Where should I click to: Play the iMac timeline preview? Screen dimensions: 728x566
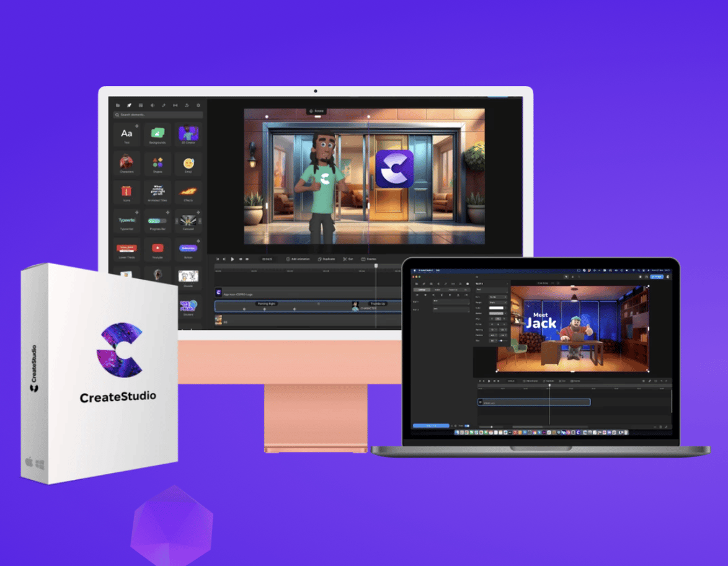pyautogui.click(x=233, y=259)
